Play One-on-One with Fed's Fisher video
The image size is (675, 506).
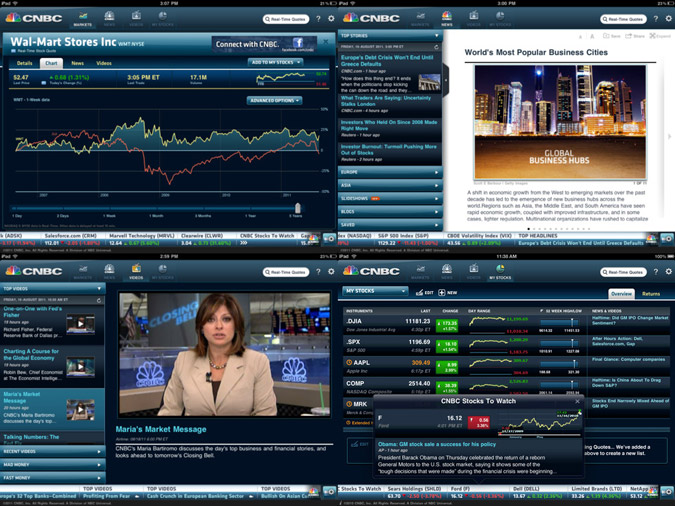(x=81, y=323)
